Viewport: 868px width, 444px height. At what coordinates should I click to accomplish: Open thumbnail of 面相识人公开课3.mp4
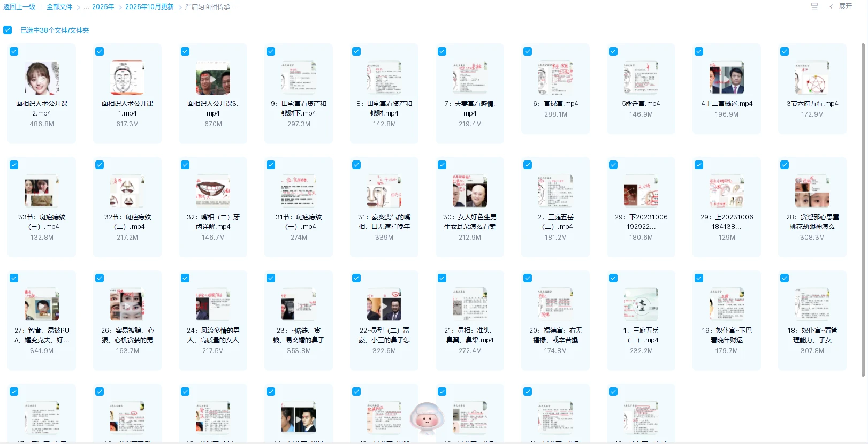(213, 78)
